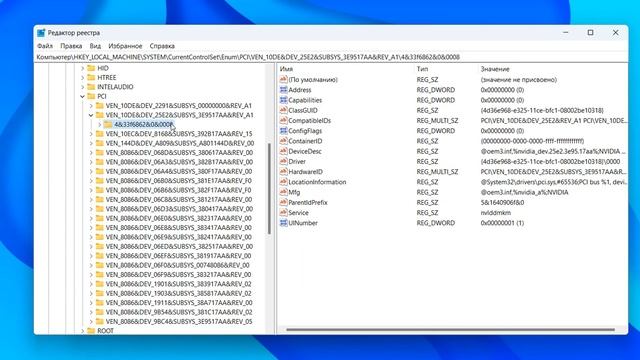Select the VEN_8086&DEV_06ED key
640x360 pixels.
click(179, 247)
